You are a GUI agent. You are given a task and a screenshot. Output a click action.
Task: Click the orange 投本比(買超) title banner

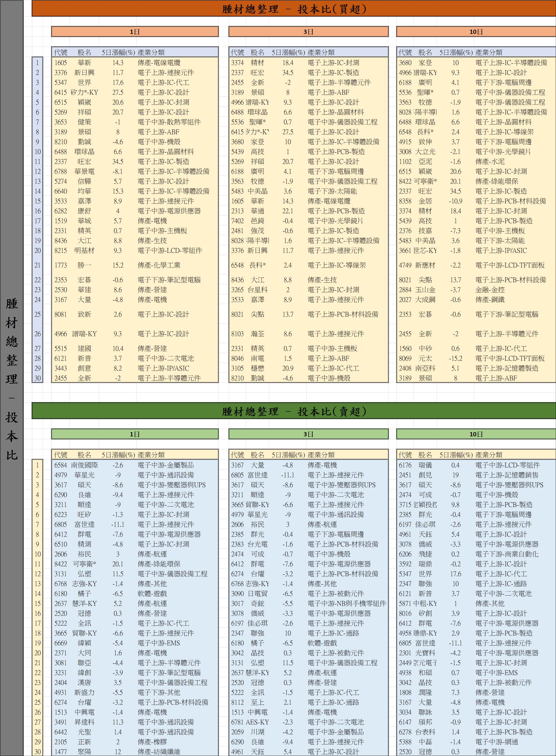click(x=293, y=9)
